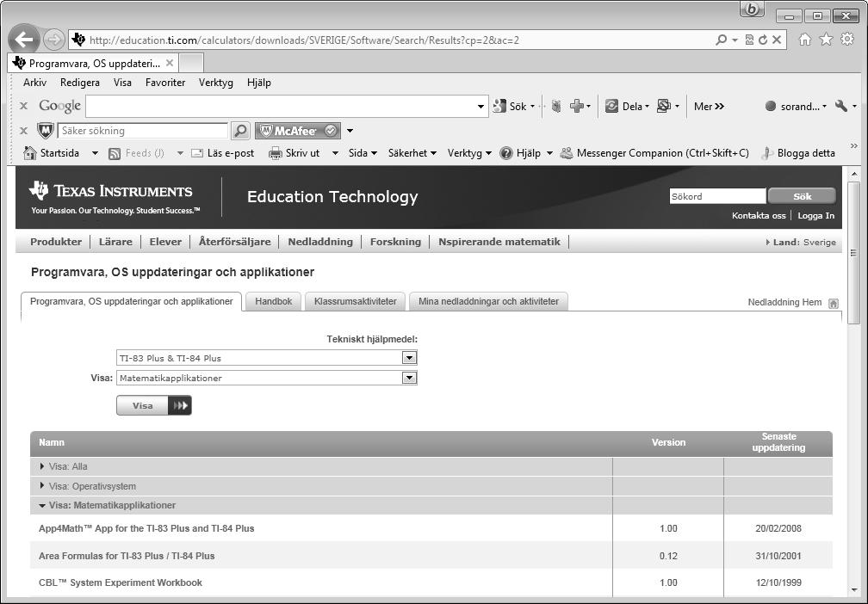Click the McAfee search magnifier button
Viewport: 868px width, 604px height.
click(x=241, y=131)
